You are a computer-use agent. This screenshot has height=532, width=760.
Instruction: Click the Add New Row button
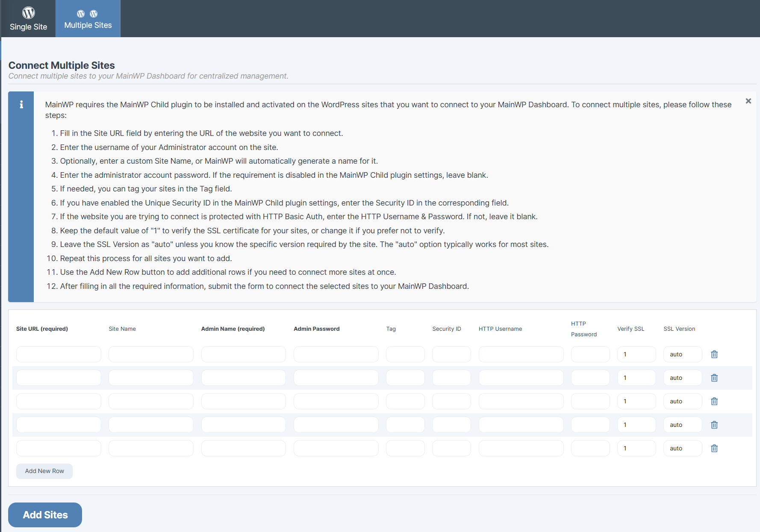click(44, 471)
